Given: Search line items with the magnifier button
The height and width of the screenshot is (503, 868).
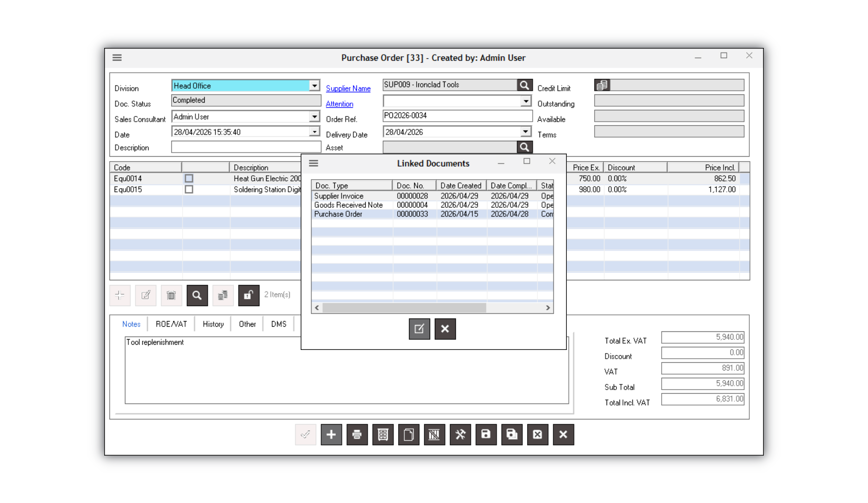Looking at the screenshot, I should tap(197, 295).
